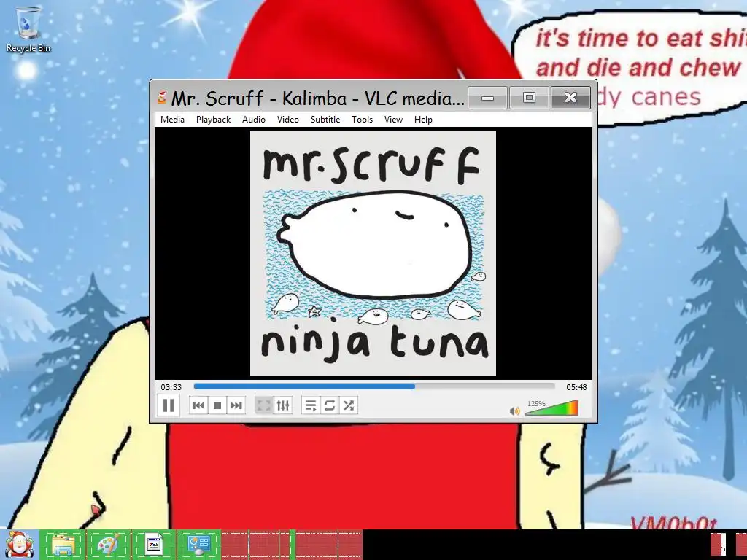This screenshot has width=747, height=560.
Task: Toggle fullscreen video mode
Action: 263,405
